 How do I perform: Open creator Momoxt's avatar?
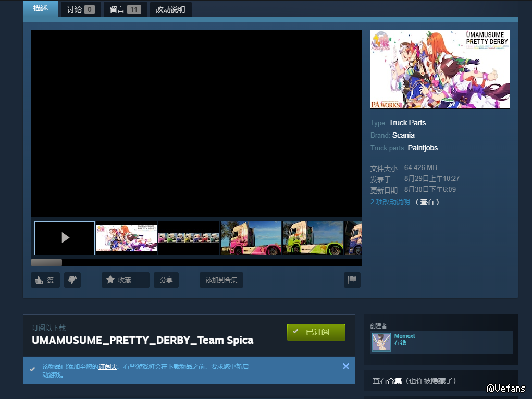tap(381, 342)
